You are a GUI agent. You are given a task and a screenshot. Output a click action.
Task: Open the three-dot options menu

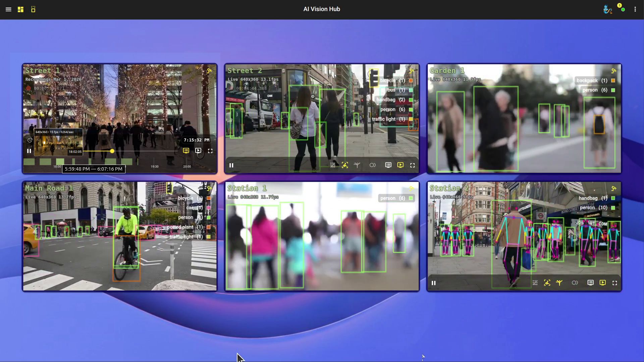coord(635,9)
